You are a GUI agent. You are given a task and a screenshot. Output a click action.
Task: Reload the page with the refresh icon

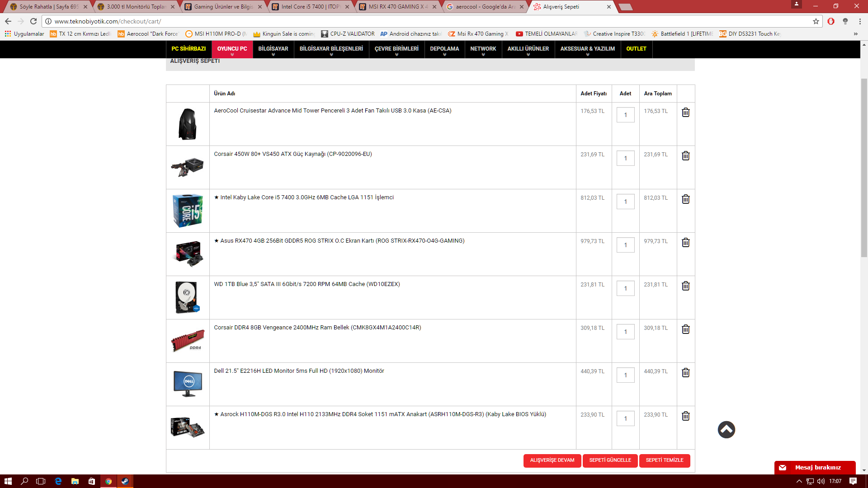pos(33,21)
